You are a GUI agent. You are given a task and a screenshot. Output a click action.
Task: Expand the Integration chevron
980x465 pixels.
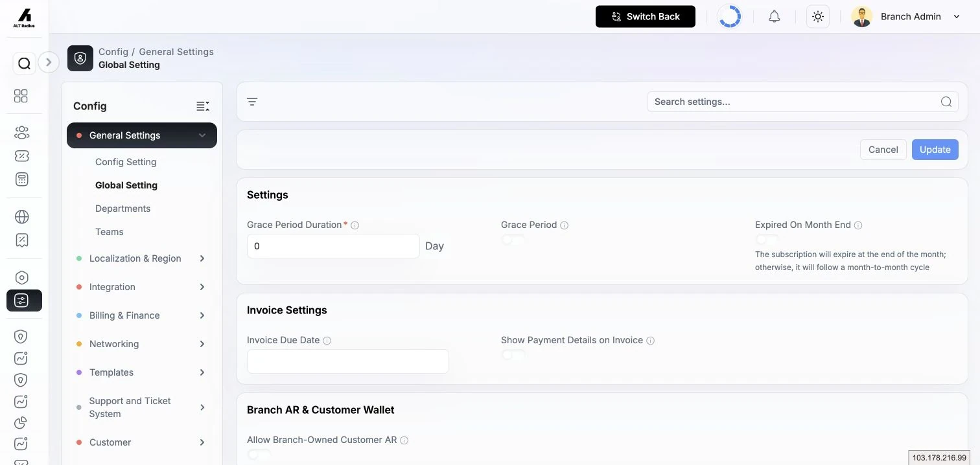[202, 287]
